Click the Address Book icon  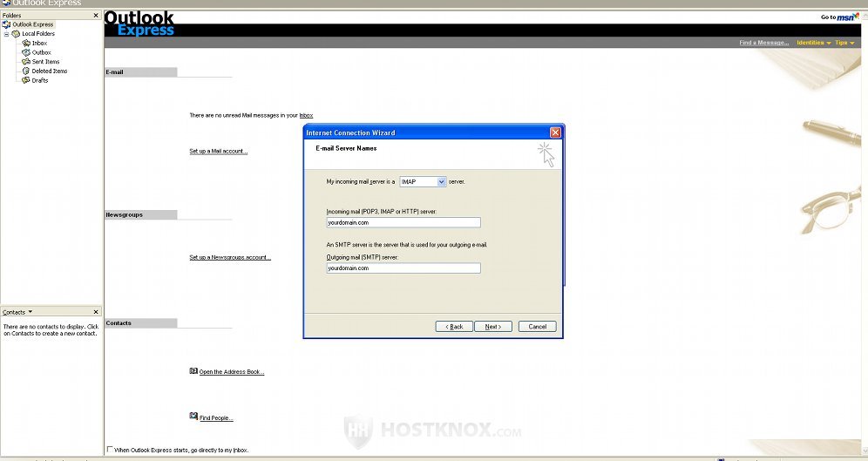193,371
